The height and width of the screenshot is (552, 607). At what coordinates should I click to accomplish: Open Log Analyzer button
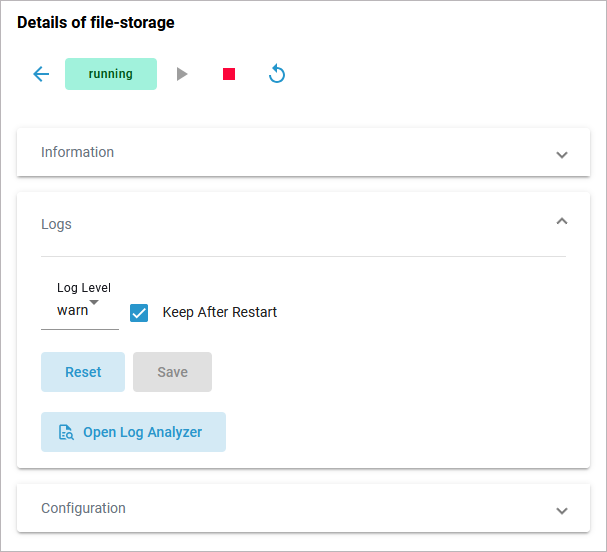pos(133,432)
